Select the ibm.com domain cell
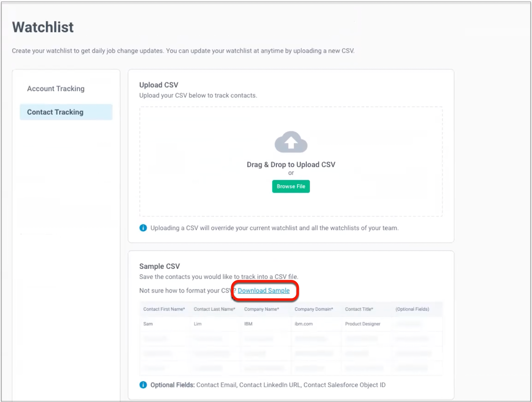Image resolution: width=532 pixels, height=402 pixels. tap(304, 324)
